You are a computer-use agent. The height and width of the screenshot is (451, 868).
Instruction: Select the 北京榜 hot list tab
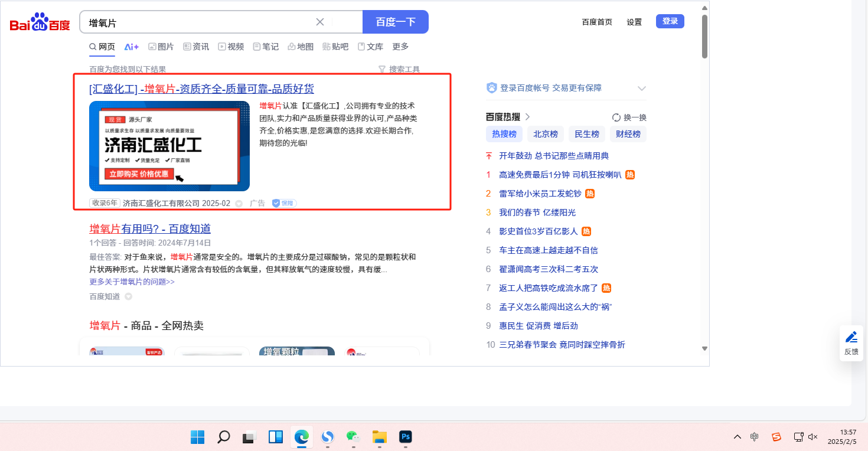coord(545,134)
